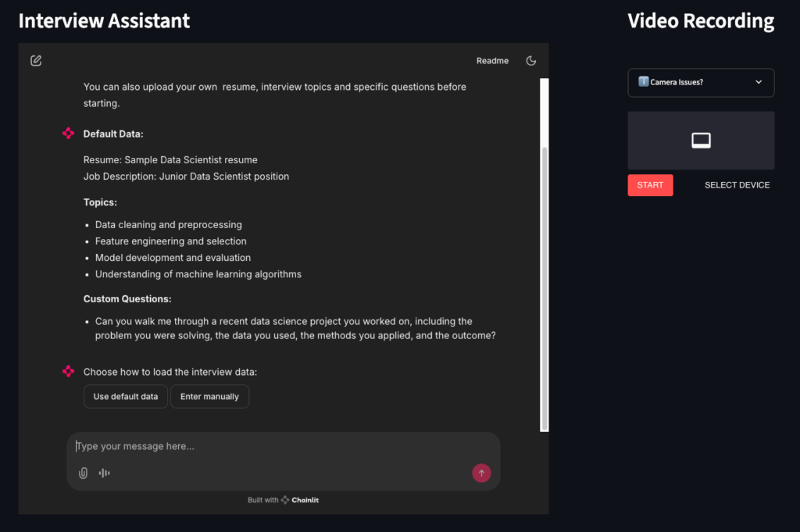The image size is (800, 532).
Task: Click the avatar beside the load data prompt
Action: [69, 371]
